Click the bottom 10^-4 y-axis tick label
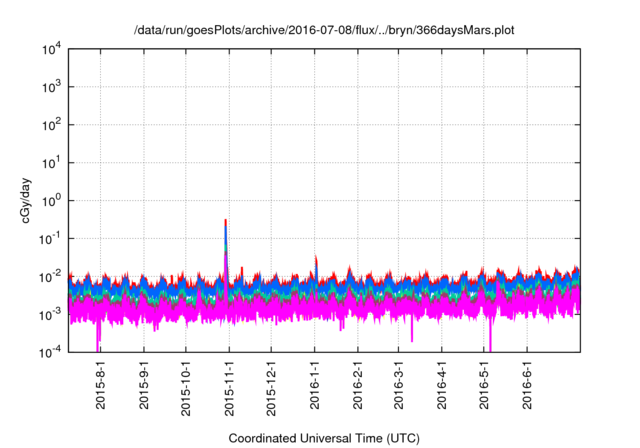 tap(51, 352)
